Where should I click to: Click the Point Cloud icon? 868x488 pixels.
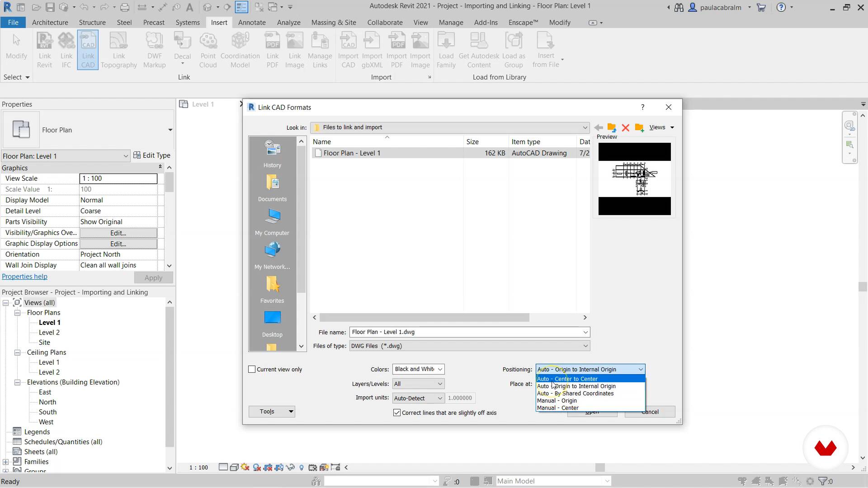tap(208, 50)
